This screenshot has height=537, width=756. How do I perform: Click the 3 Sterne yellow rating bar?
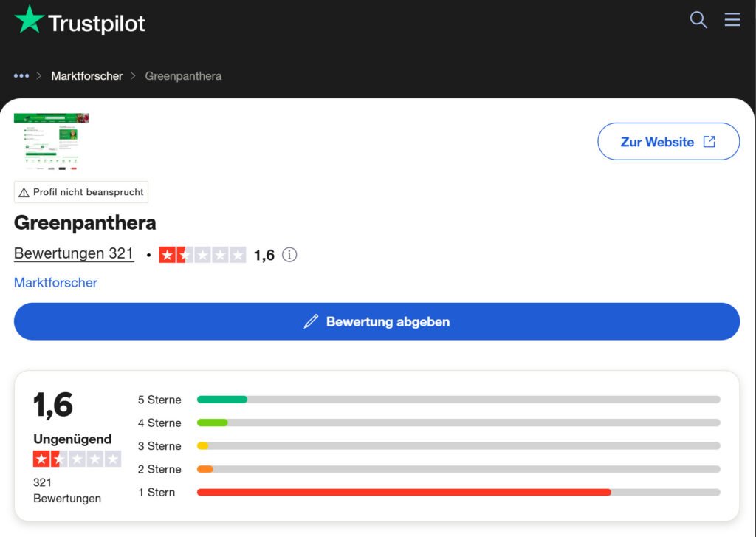(458, 446)
